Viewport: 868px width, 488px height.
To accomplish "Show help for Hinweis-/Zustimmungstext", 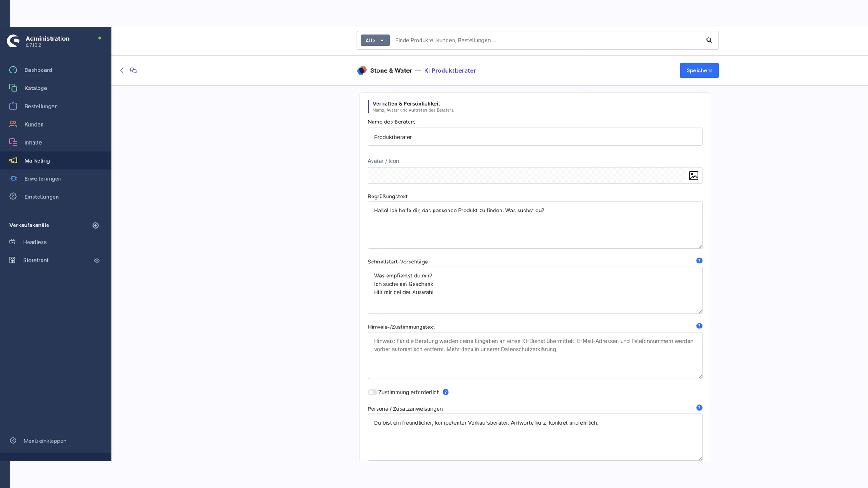I will coord(699,326).
